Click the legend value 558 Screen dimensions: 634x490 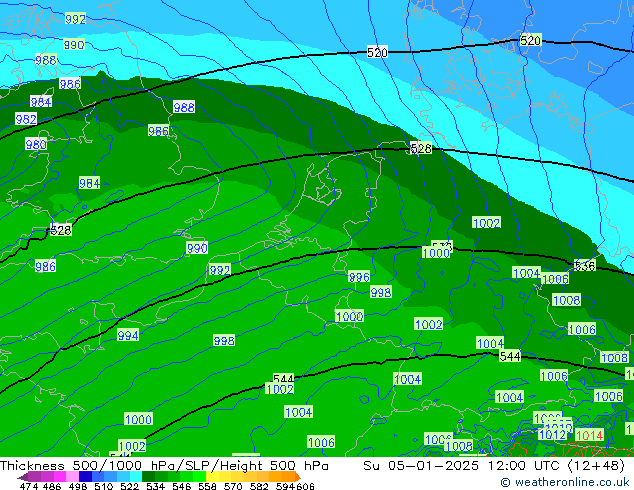tap(207, 486)
